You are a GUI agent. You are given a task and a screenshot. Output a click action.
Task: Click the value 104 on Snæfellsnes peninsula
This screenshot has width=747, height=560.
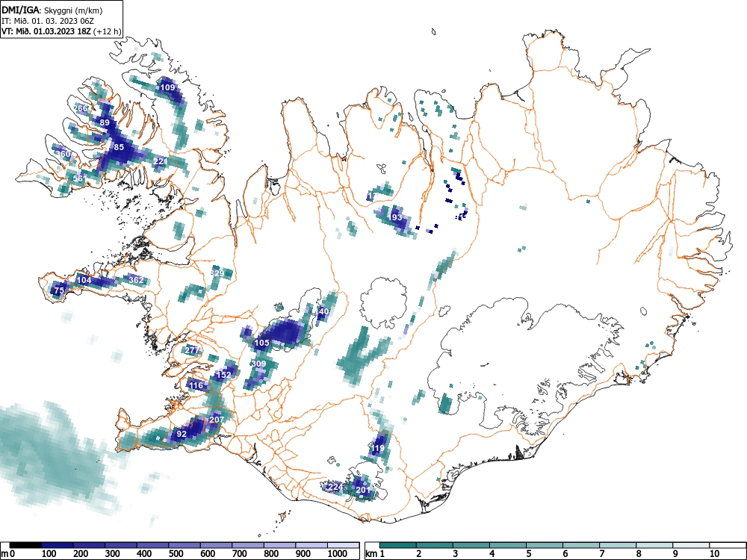point(84,280)
